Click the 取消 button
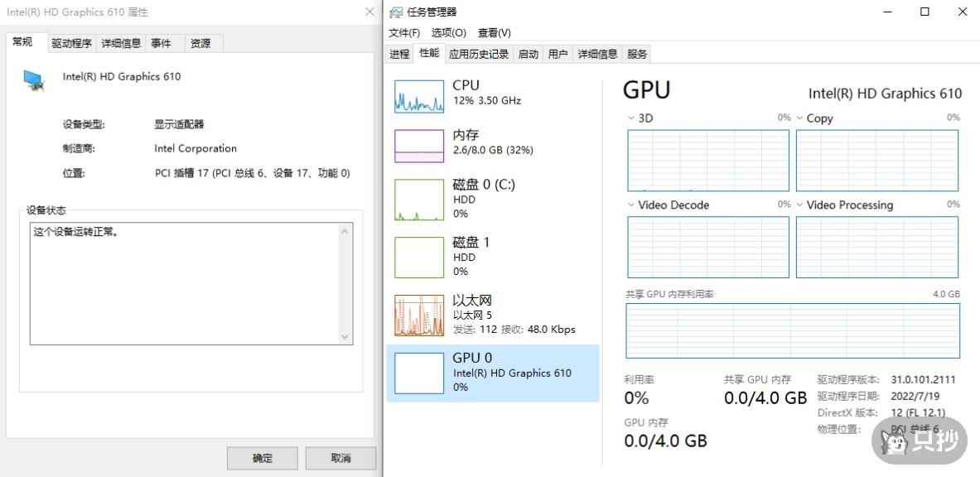Image resolution: width=980 pixels, height=477 pixels. (340, 458)
